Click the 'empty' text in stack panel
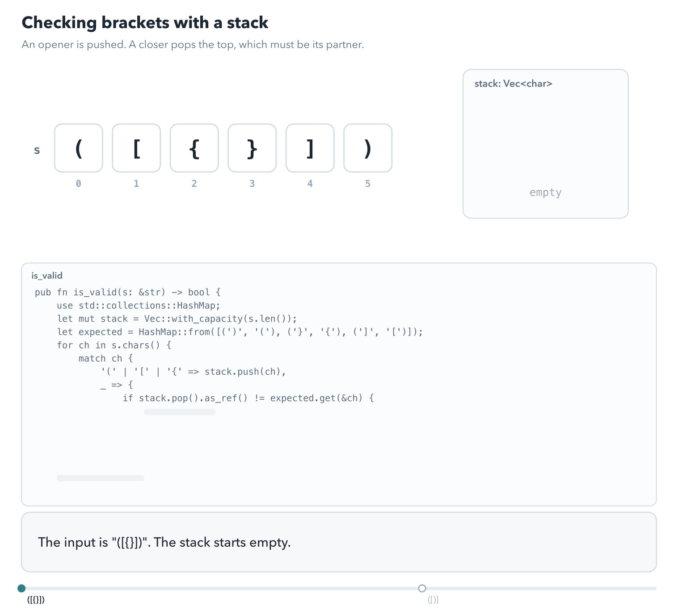Image resolution: width=678 pixels, height=616 pixels. tap(545, 193)
